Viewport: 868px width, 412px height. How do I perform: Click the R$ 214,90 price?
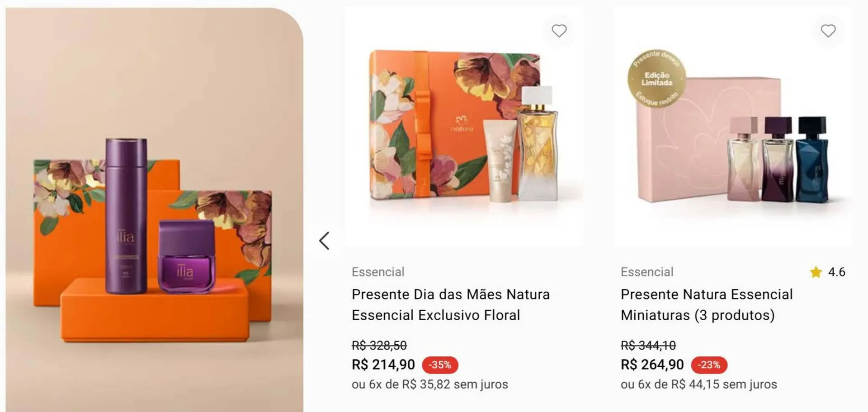tap(383, 365)
